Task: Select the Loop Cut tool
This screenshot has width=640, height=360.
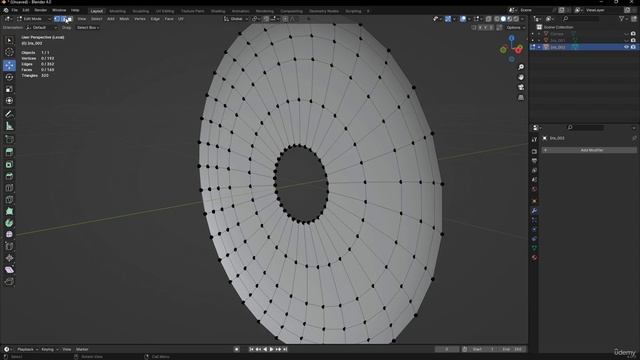Action: point(9,188)
